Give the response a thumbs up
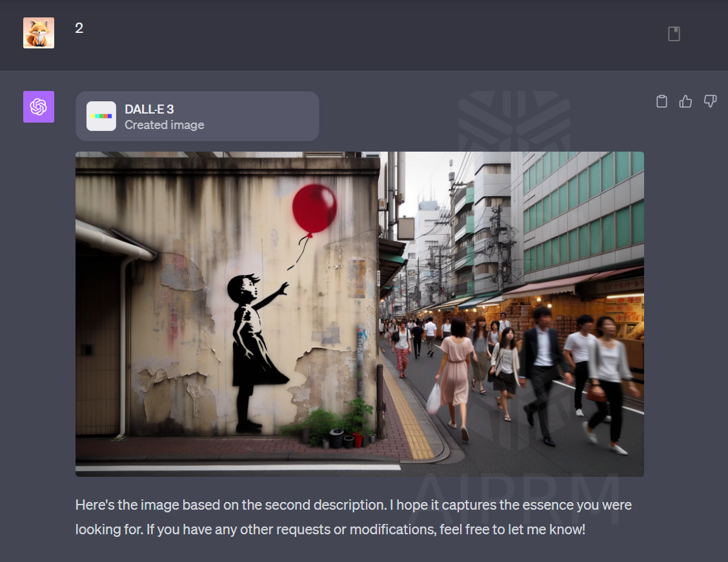 click(686, 101)
